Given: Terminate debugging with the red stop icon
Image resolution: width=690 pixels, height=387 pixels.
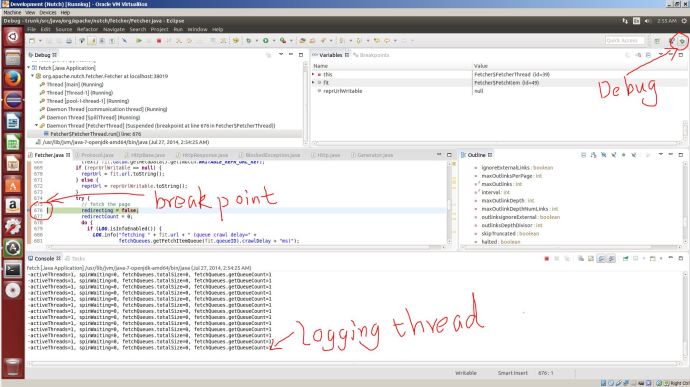Looking at the screenshot, I should [159, 41].
